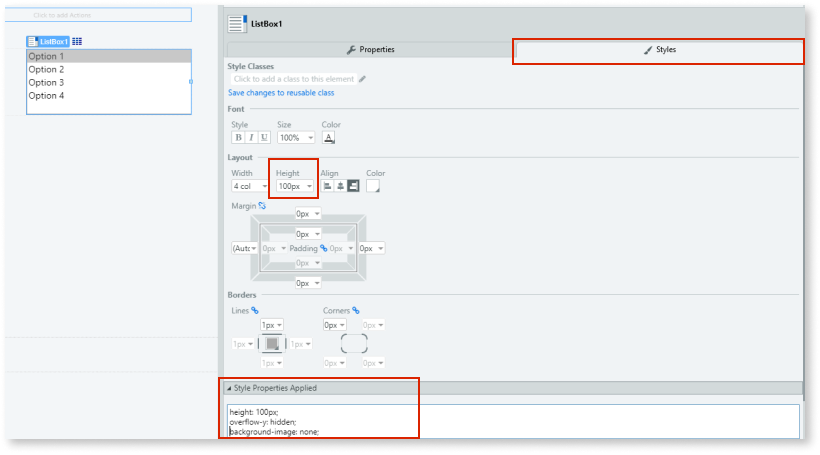
Task: Align ListBox to the right
Action: pyautogui.click(x=353, y=186)
